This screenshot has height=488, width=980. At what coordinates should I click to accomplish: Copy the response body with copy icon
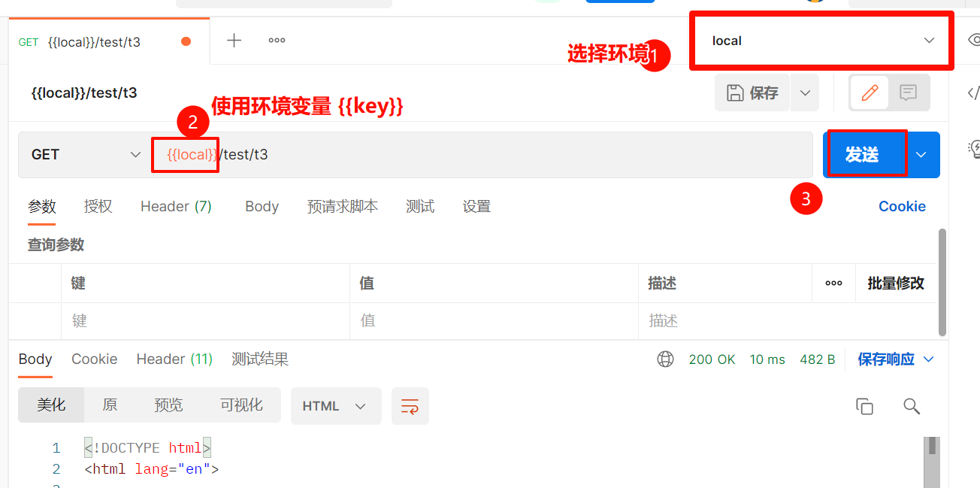pyautogui.click(x=864, y=406)
